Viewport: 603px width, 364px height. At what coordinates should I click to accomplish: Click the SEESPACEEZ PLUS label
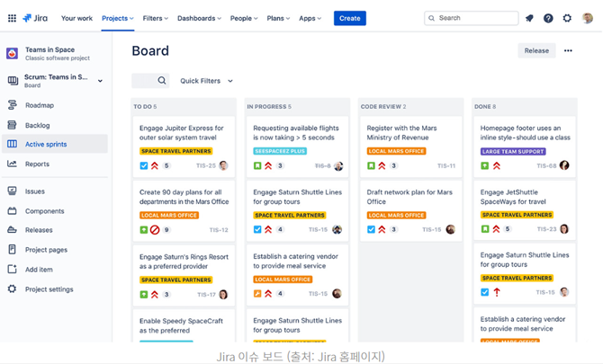pyautogui.click(x=280, y=151)
